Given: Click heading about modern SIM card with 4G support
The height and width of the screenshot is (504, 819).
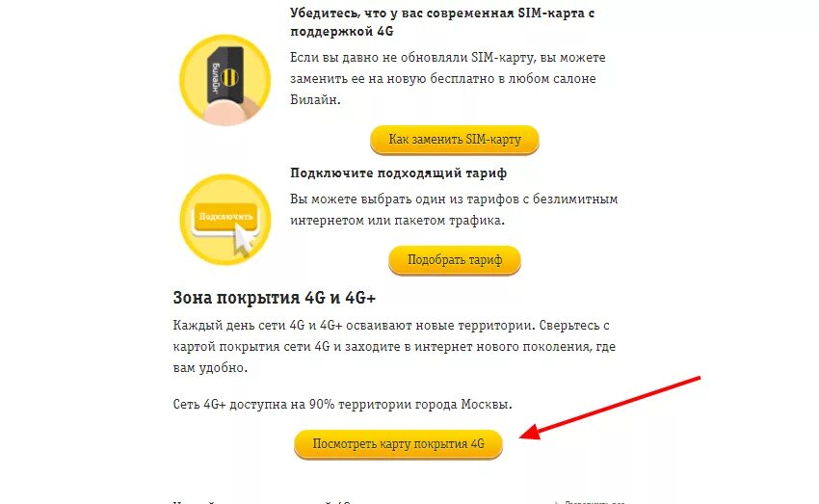Looking at the screenshot, I should tap(442, 22).
